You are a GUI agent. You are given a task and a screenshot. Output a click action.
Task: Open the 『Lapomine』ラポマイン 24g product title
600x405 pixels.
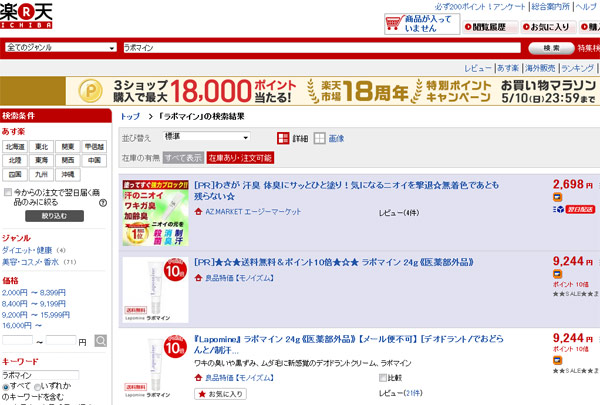pyautogui.click(x=349, y=345)
